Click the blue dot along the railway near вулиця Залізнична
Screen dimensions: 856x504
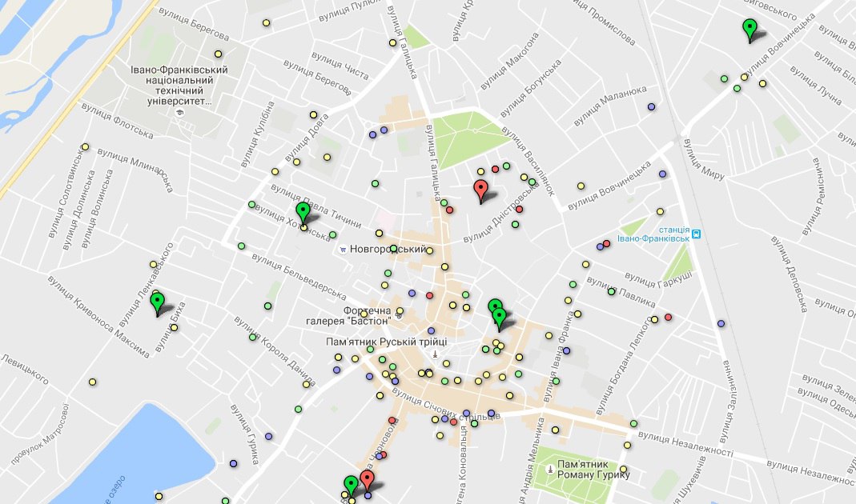(721, 323)
